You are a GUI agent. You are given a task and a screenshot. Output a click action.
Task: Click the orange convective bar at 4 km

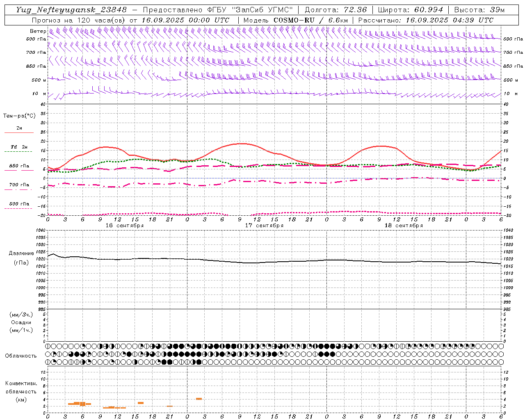(x=199, y=399)
